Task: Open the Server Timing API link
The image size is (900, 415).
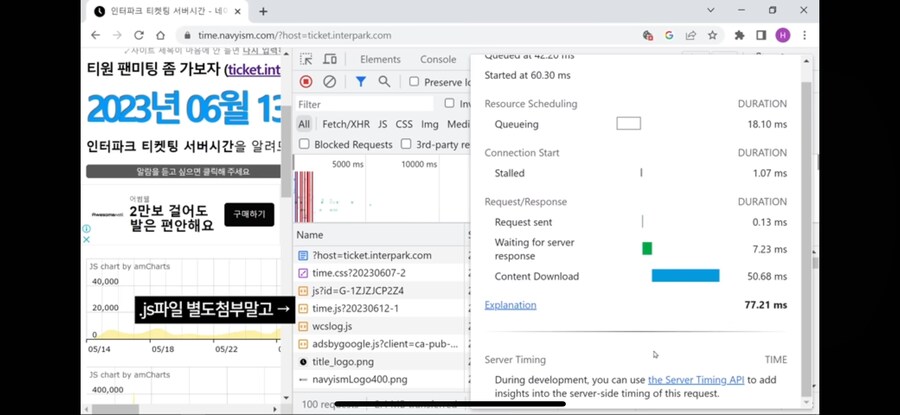Action: [696, 379]
